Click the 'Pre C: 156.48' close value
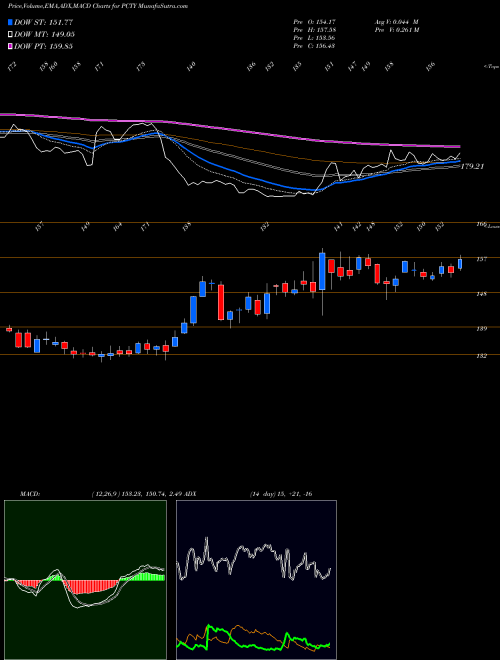Viewport: 500px width, 660px height. pos(314,46)
